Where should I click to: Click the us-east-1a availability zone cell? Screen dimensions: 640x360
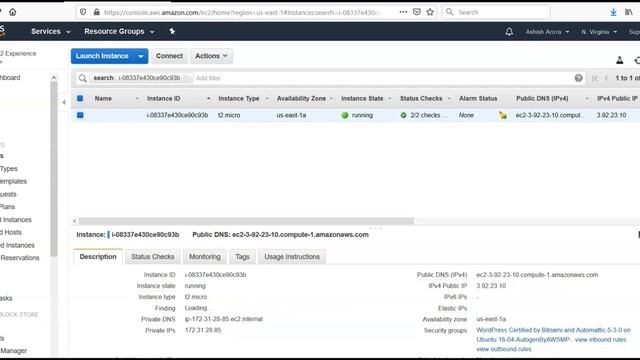291,115
